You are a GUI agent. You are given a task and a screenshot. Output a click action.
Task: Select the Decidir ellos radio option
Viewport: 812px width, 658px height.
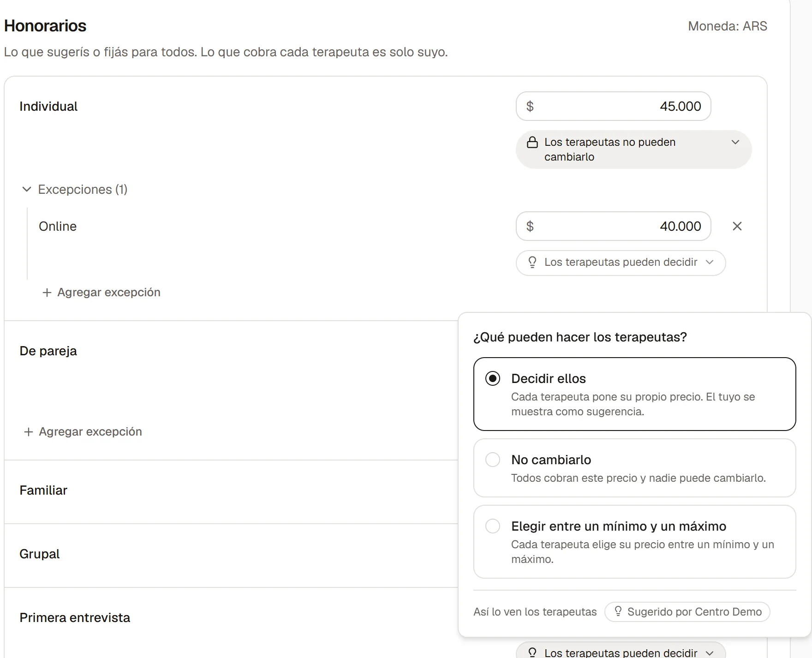pyautogui.click(x=634, y=394)
